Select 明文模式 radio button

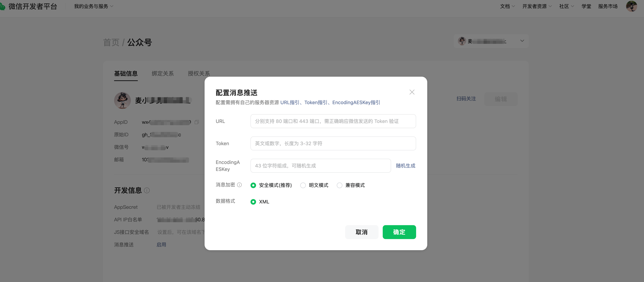coord(303,185)
